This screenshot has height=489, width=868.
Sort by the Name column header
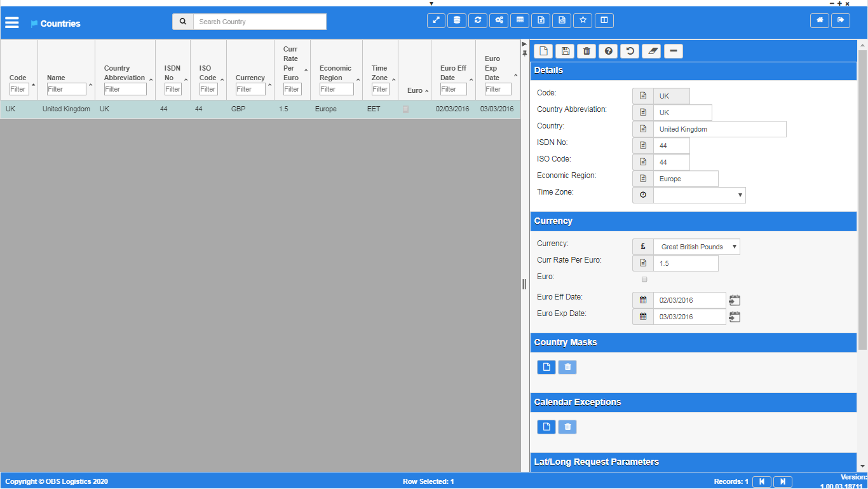pyautogui.click(x=56, y=78)
